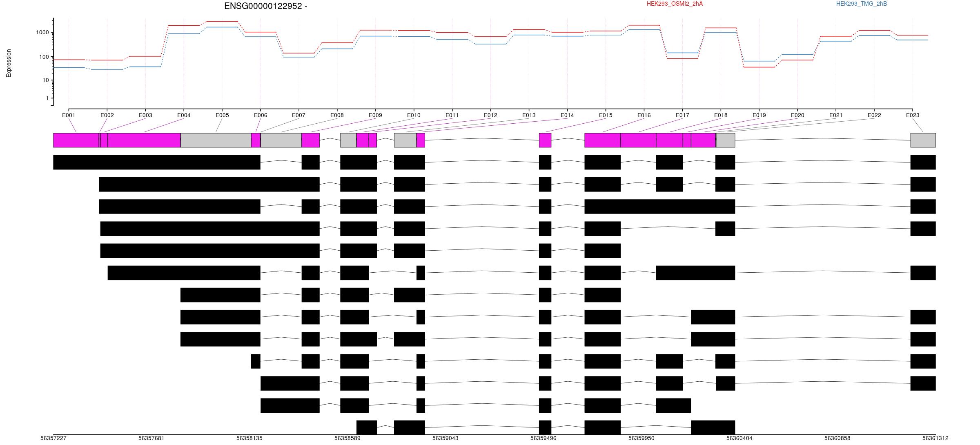980x445 pixels.
Task: Click genomic coordinate 56357681
Action: tap(151, 438)
